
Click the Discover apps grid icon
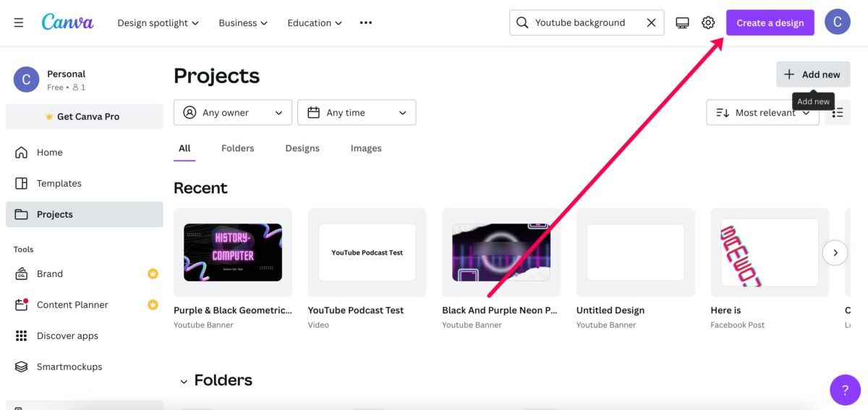coord(22,336)
